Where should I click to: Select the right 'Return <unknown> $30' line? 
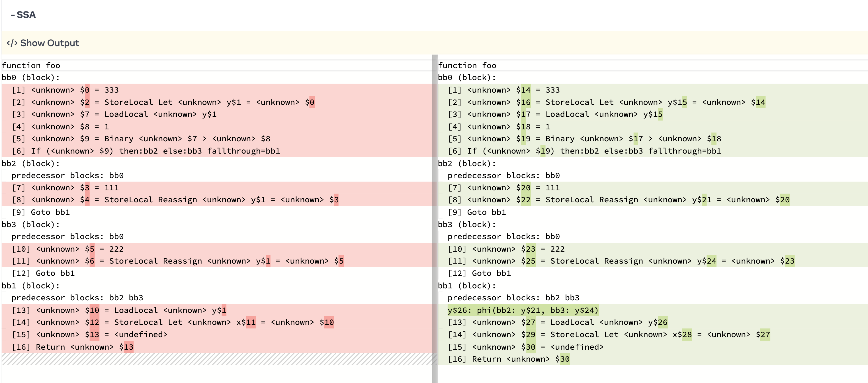coord(520,359)
